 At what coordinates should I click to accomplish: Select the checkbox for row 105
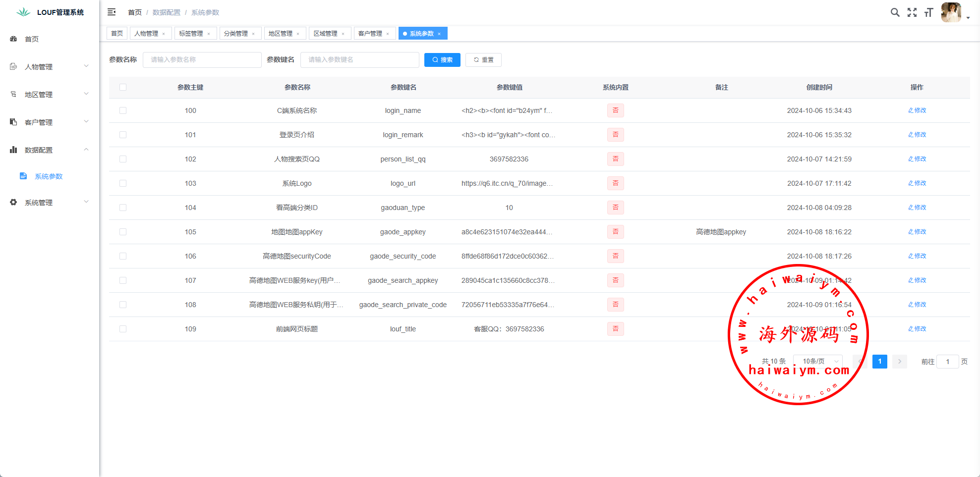tap(123, 232)
